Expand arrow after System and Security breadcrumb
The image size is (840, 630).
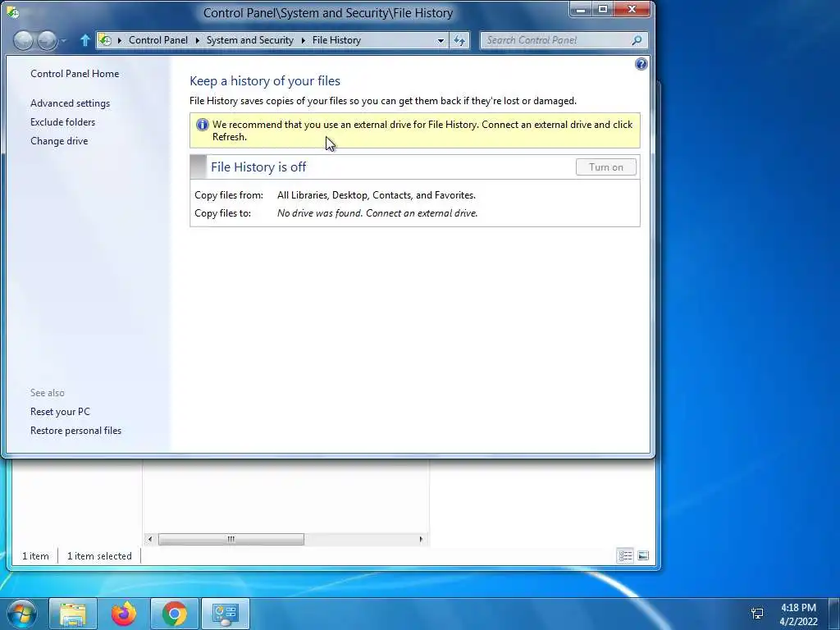coord(304,40)
